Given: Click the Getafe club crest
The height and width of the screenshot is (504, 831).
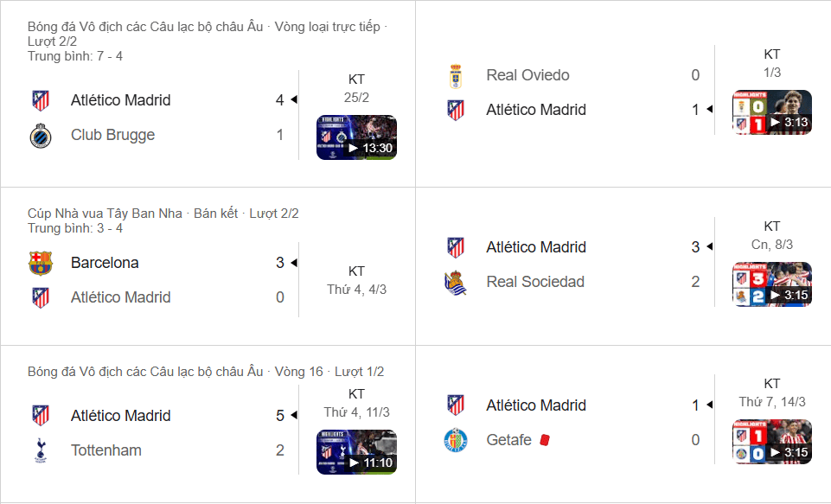Looking at the screenshot, I should [x=454, y=439].
